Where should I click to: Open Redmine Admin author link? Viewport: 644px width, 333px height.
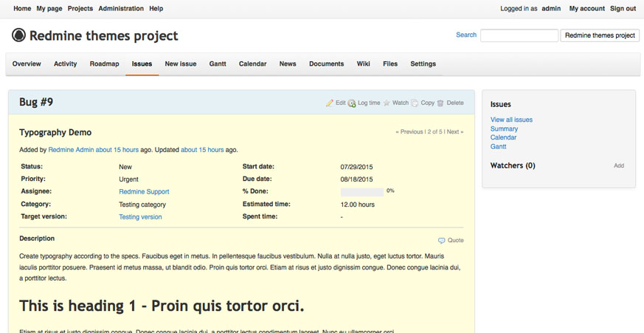coord(71,150)
